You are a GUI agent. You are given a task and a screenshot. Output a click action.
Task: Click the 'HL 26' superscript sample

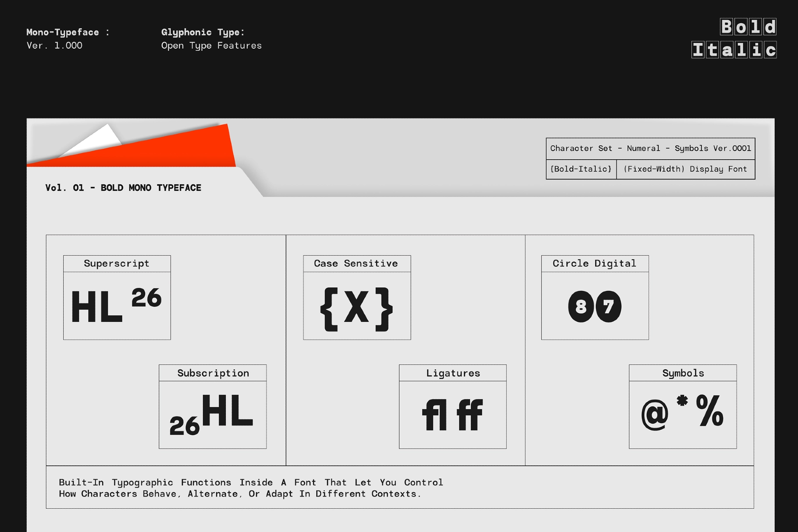117,305
